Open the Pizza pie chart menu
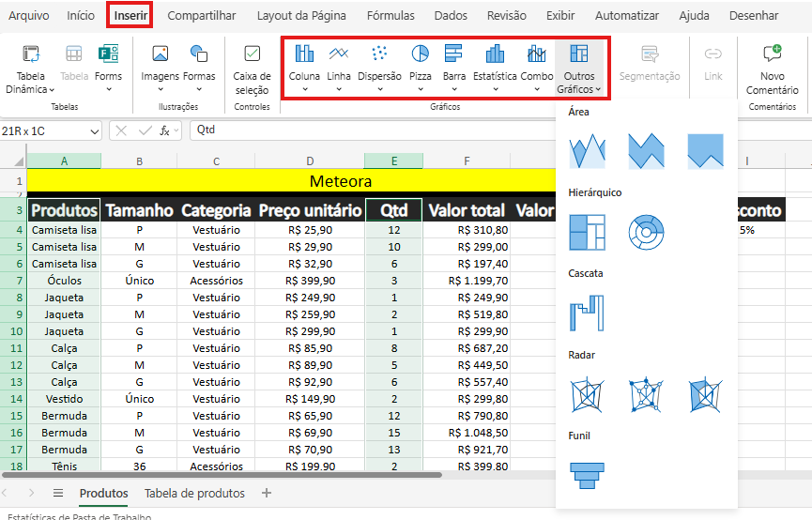The width and height of the screenshot is (812, 520). 420,69
